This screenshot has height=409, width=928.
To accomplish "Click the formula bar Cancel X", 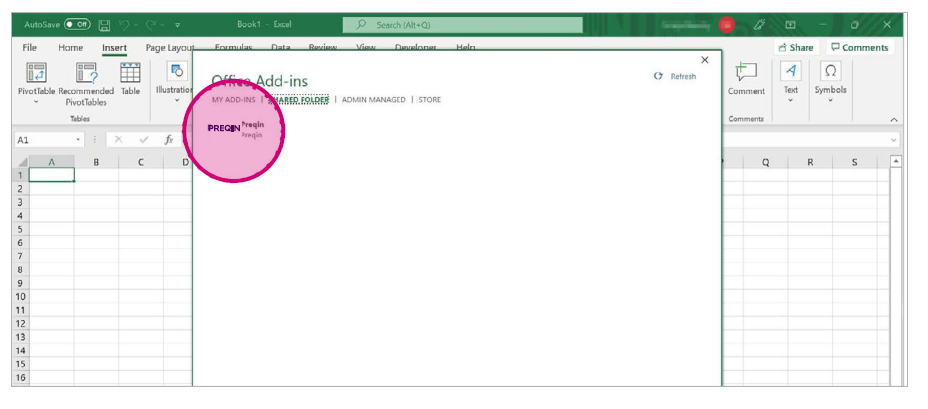I will point(118,140).
